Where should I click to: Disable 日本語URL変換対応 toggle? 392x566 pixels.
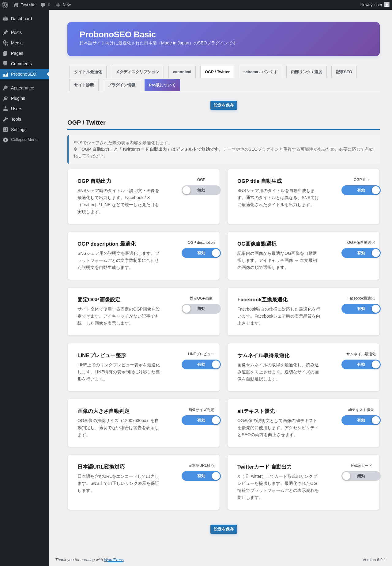pyautogui.click(x=201, y=476)
